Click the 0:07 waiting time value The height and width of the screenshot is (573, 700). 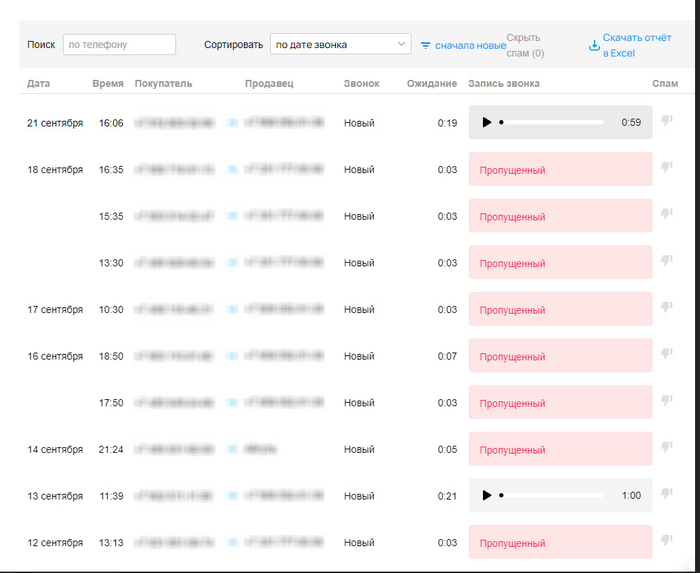[447, 356]
